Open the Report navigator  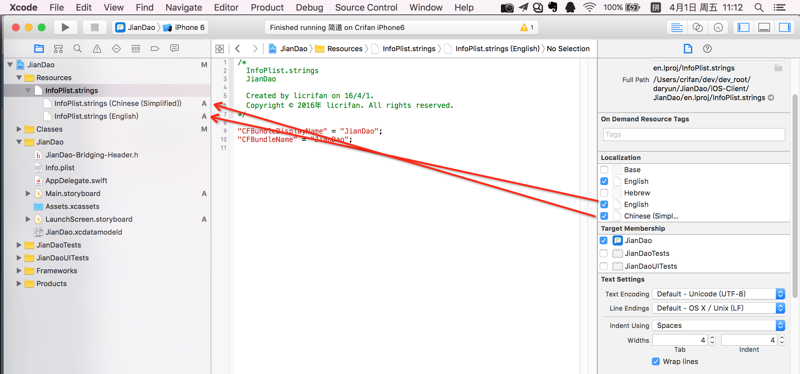174,48
